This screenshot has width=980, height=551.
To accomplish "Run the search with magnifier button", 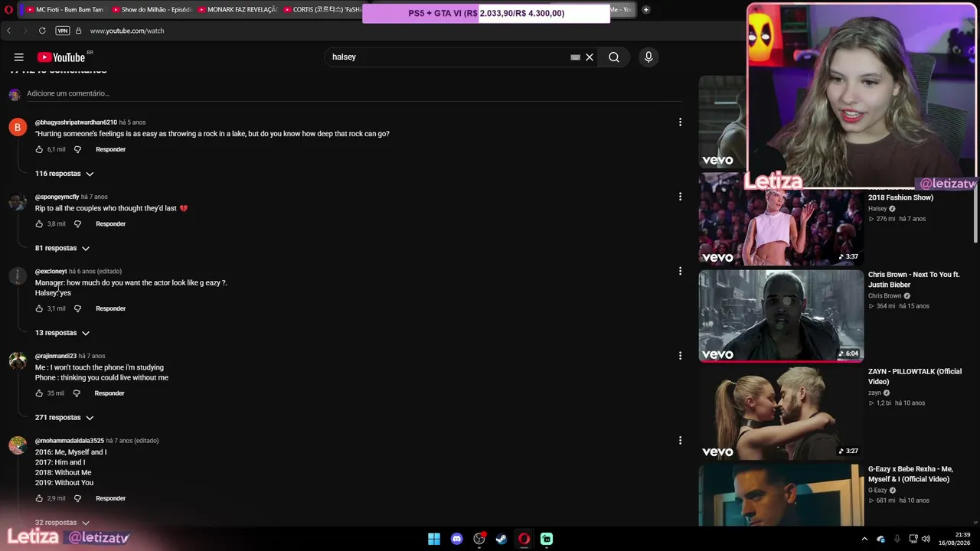I will point(614,57).
